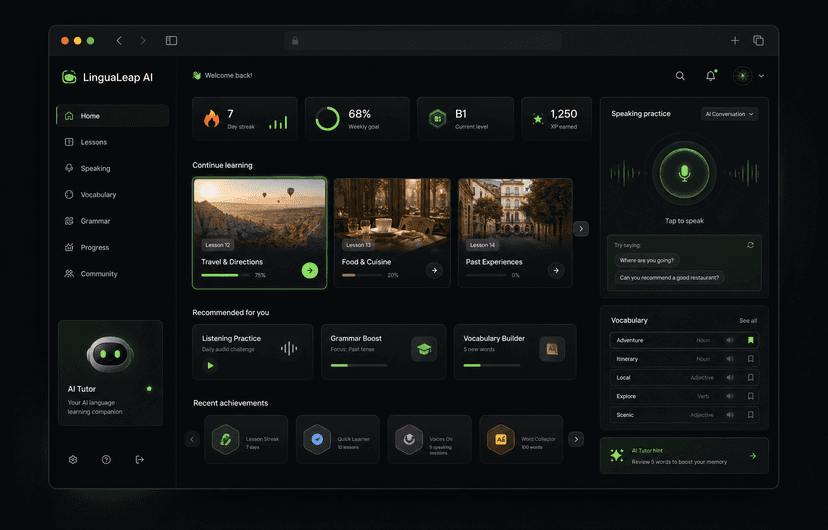This screenshot has height=530, width=828.
Task: Click Word Collector achievement badge
Action: point(501,439)
